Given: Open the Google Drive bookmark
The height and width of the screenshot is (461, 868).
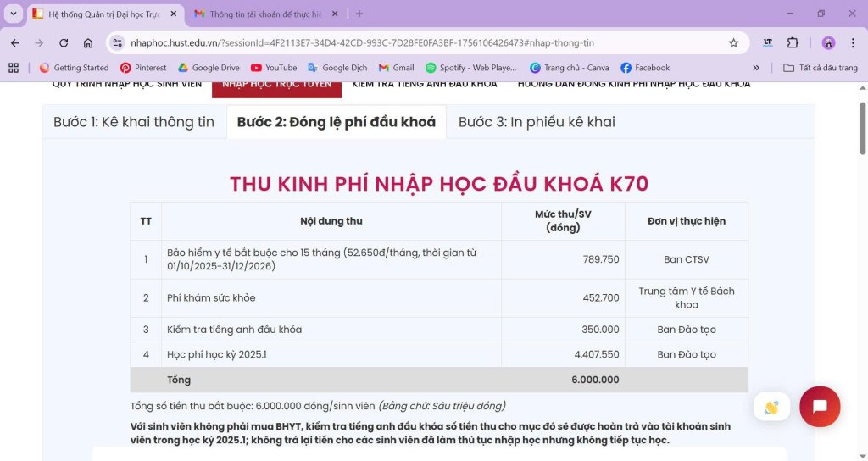Looking at the screenshot, I should (x=209, y=68).
